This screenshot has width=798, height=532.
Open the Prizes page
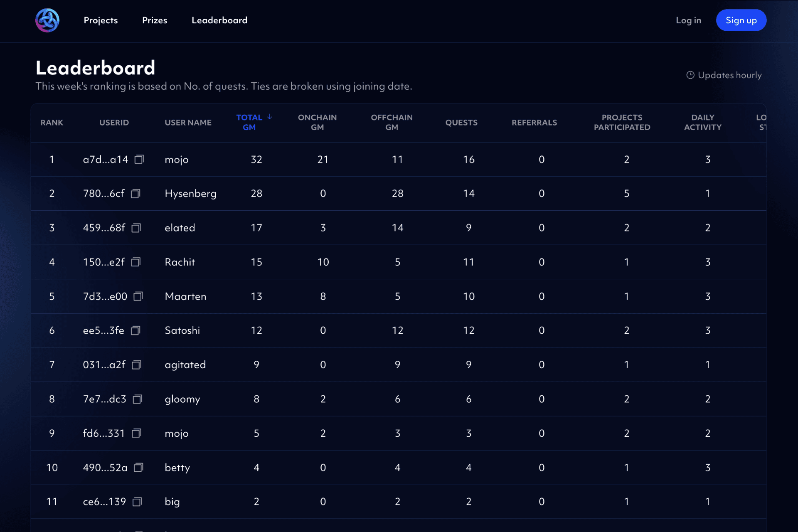point(155,20)
